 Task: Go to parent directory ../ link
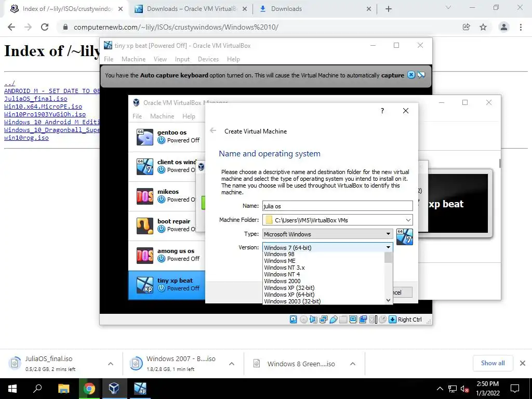point(9,83)
